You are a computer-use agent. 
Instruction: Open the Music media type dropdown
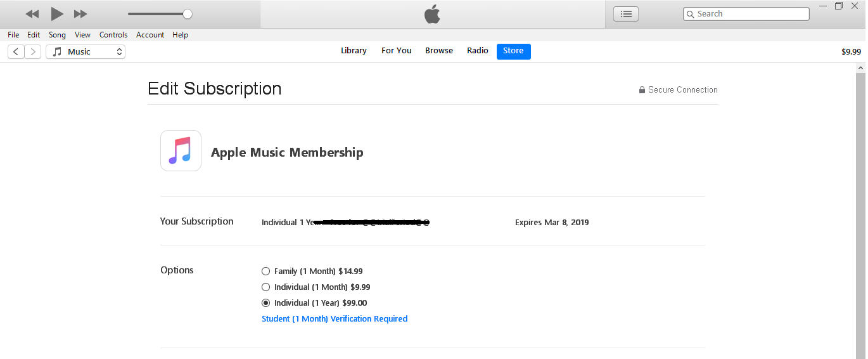pyautogui.click(x=86, y=52)
